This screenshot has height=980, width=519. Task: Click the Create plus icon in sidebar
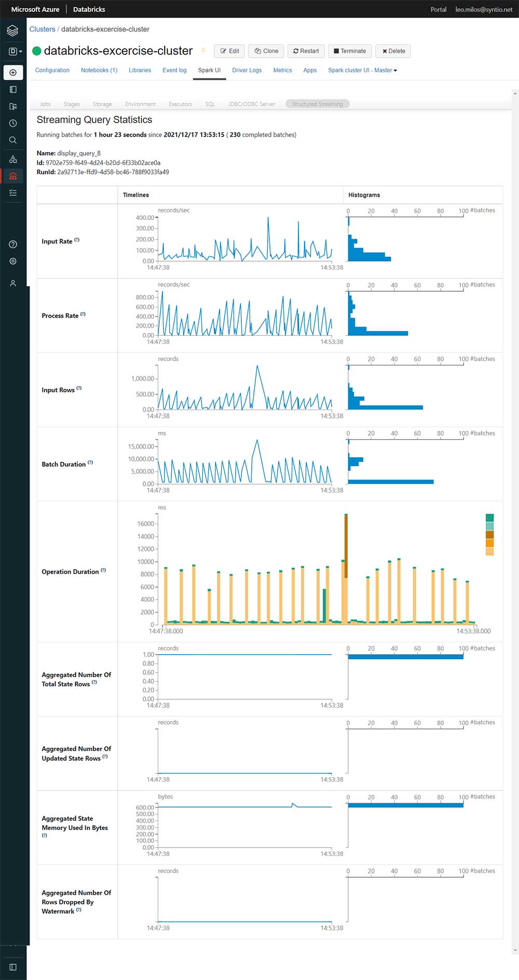13,72
